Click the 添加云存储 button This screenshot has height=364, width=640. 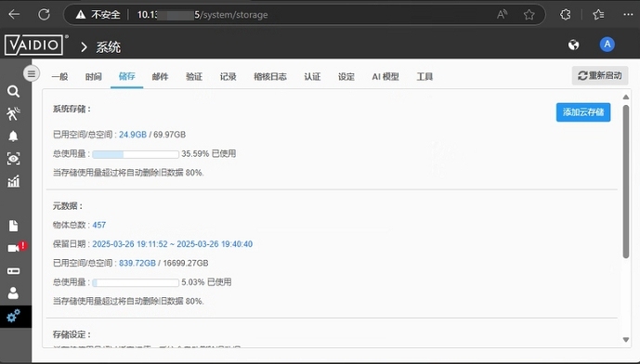[x=583, y=112]
